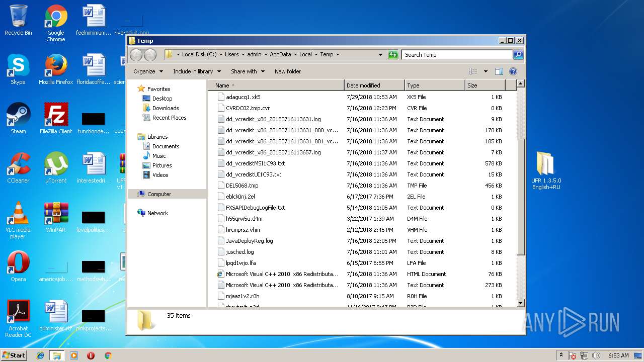This screenshot has height=362, width=644.
Task: Click the Chrome icon in the taskbar
Action: 108,355
